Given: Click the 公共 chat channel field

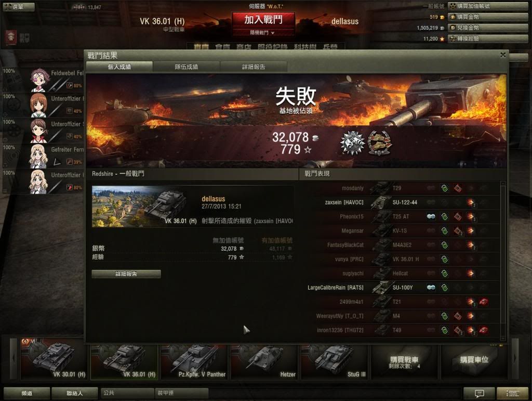Looking at the screenshot, I should [127, 393].
